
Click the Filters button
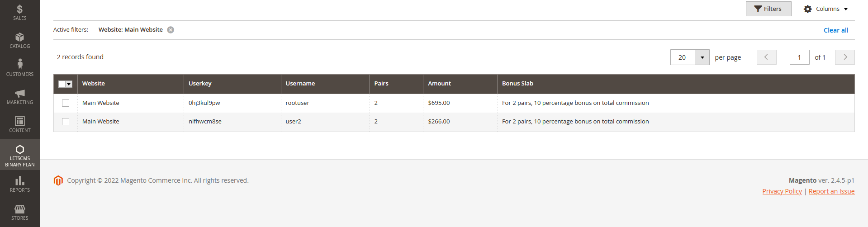[x=768, y=9]
